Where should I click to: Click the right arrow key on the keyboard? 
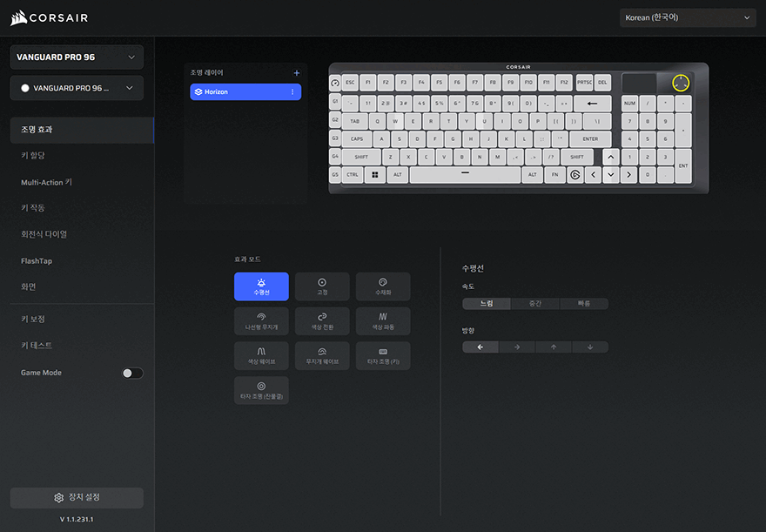point(628,175)
